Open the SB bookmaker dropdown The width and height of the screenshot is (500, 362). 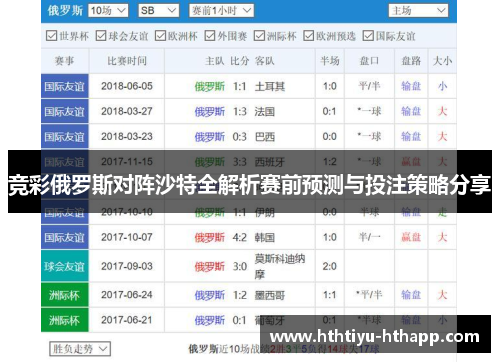(x=159, y=11)
